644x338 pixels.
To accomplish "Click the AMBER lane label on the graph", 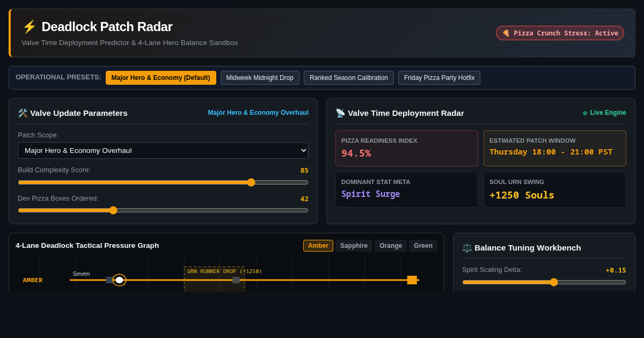I will tap(33, 280).
